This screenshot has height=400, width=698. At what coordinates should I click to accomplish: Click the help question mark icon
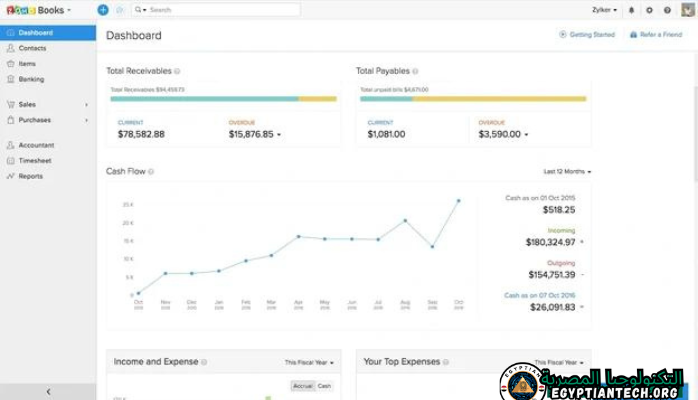tap(667, 10)
